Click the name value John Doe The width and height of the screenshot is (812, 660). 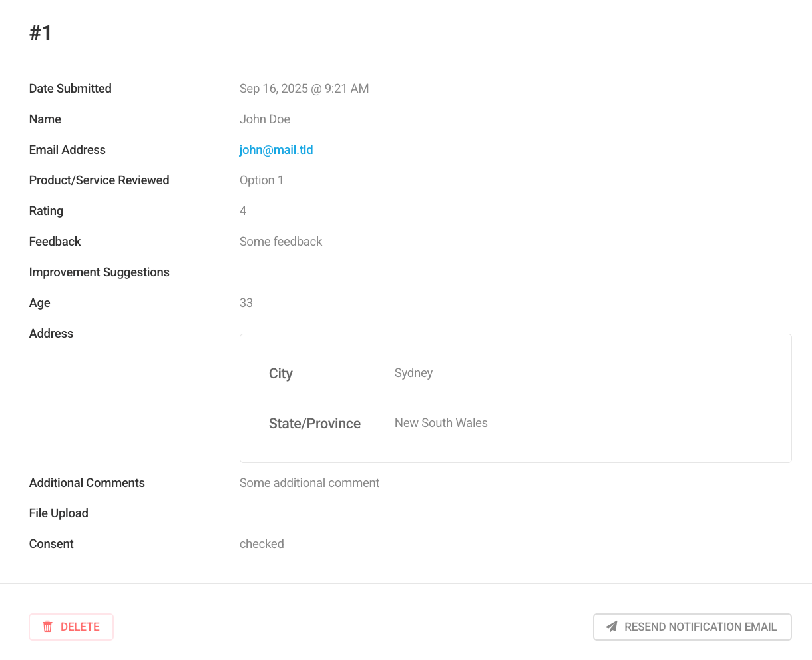tap(264, 119)
